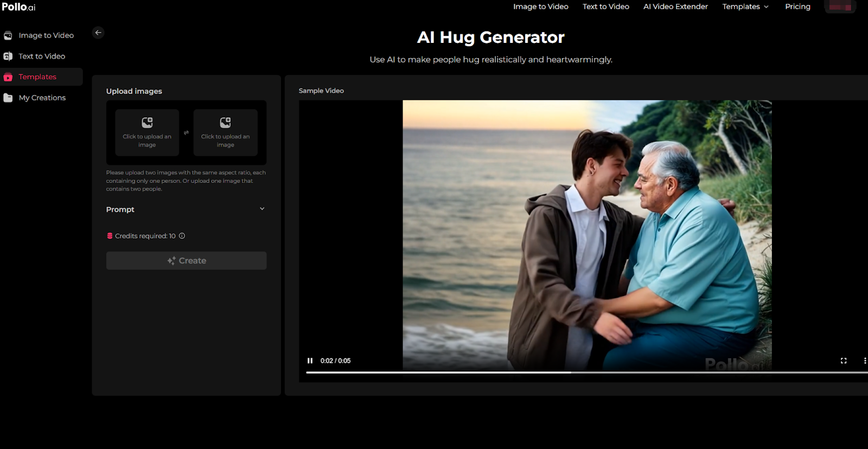Open My Creations folder in sidebar

(x=42, y=98)
